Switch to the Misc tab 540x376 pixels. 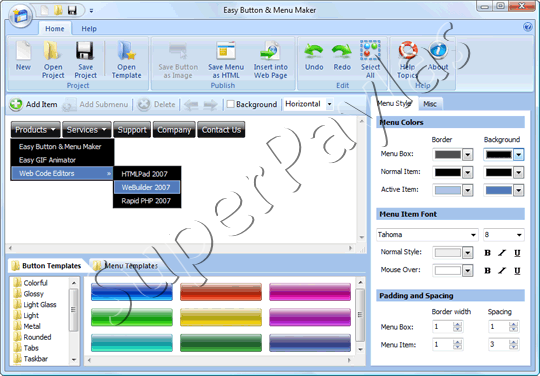point(430,104)
